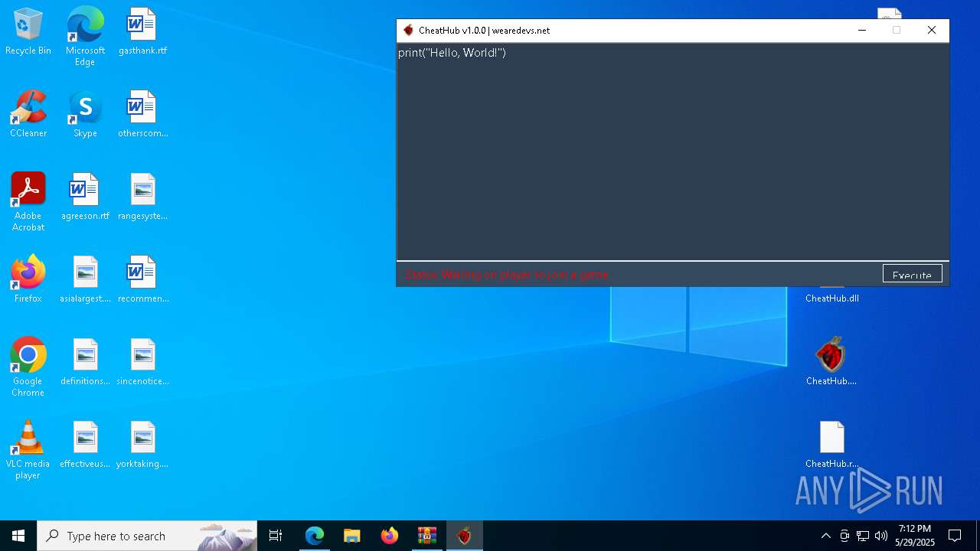Select the CheatHub.dll desktop file
This screenshot has width=980, height=551.
(x=831, y=295)
